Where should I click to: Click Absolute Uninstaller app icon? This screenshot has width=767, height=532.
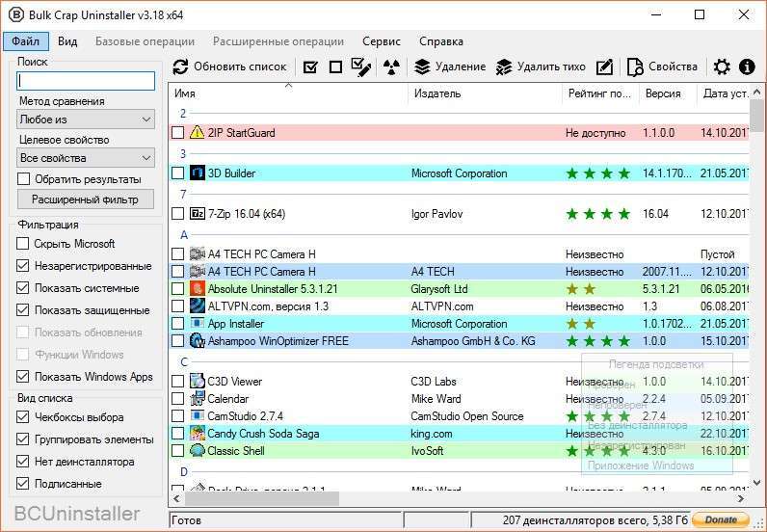point(197,289)
